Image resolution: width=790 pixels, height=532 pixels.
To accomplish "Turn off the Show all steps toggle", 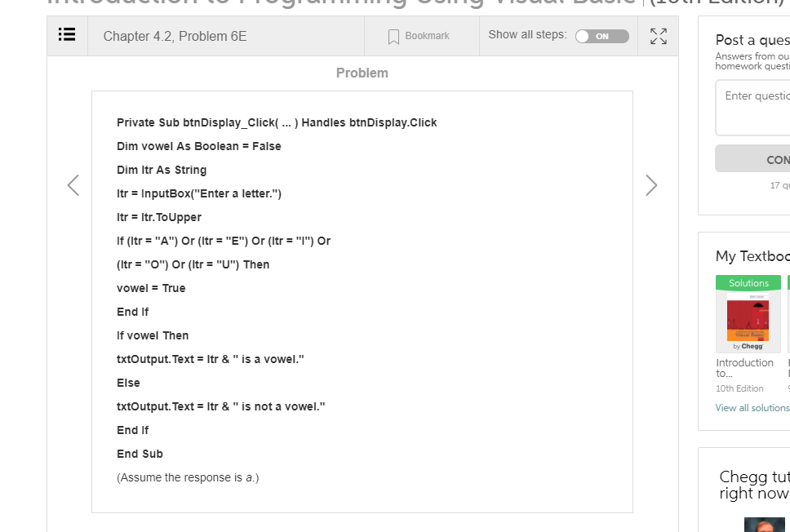I will click(601, 36).
